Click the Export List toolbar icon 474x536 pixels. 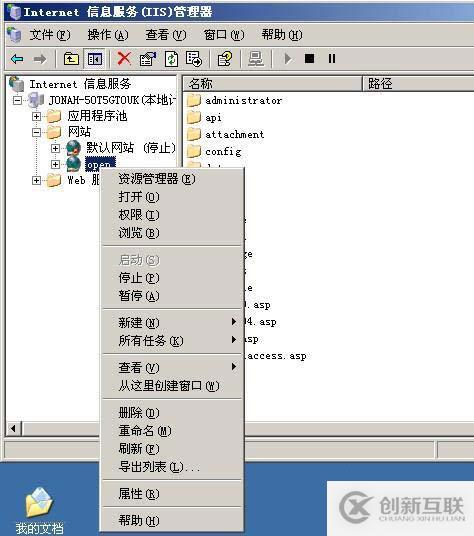point(194,59)
